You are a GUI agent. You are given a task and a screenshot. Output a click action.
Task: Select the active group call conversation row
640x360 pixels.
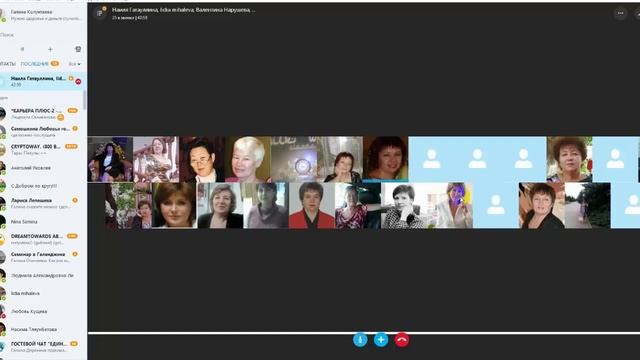coord(42,81)
